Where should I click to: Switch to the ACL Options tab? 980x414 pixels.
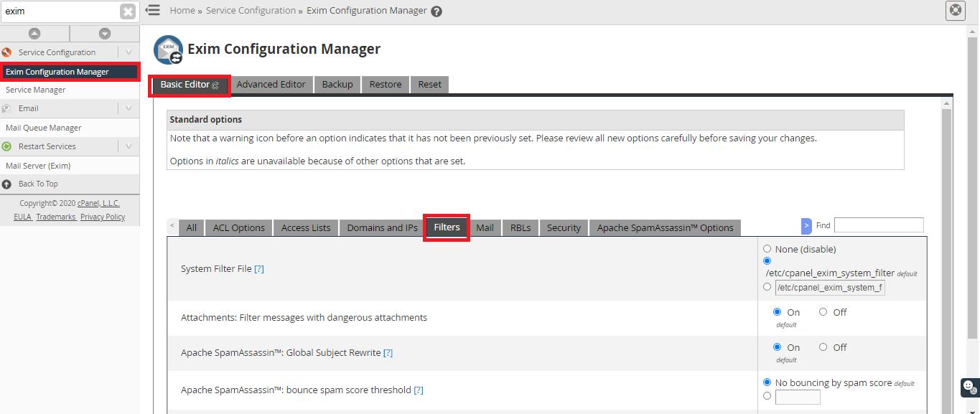239,227
